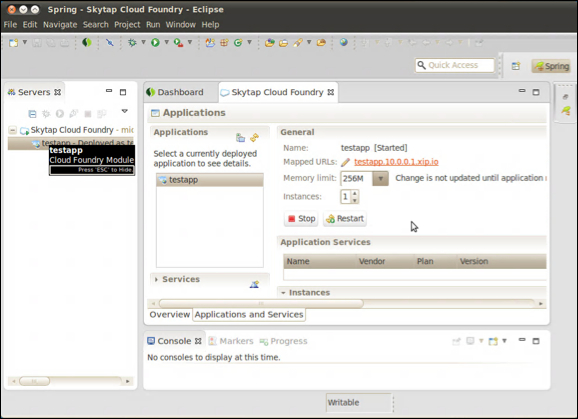578x419 pixels.
Task: Click the Quick Access search field
Action: [x=455, y=66]
